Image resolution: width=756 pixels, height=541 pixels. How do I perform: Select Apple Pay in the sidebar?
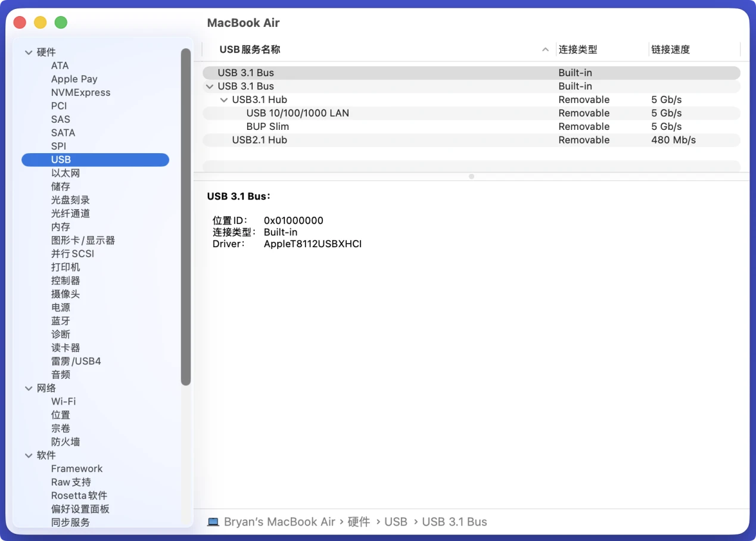coord(74,79)
